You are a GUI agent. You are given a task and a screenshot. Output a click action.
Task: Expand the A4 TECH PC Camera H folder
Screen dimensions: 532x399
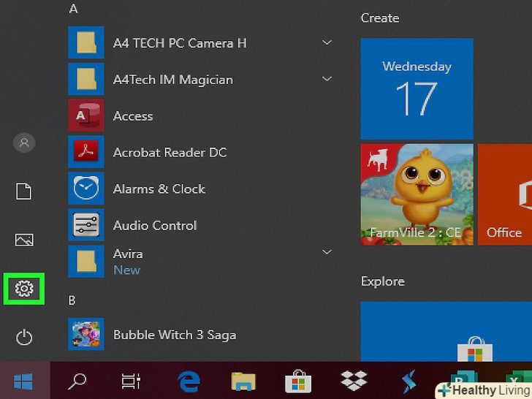click(x=327, y=43)
